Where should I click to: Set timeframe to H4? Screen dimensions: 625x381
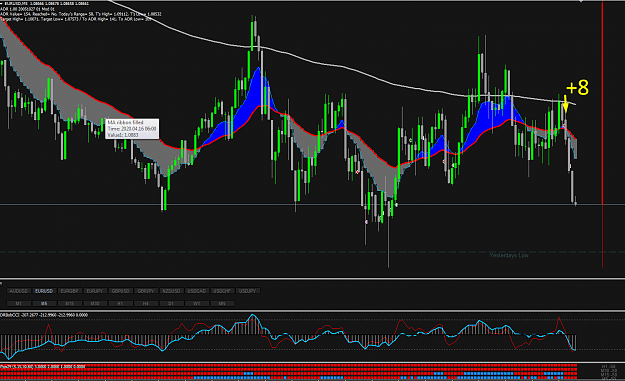point(145,304)
